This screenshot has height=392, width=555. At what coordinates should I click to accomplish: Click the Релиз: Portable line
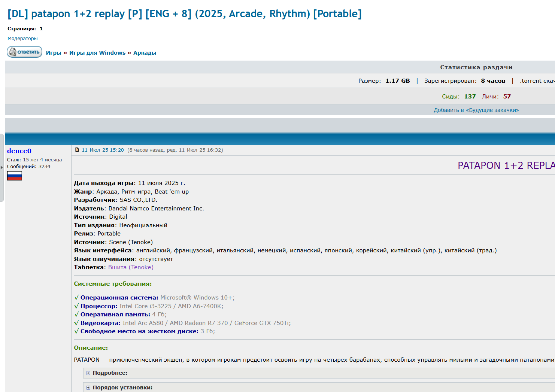point(97,234)
